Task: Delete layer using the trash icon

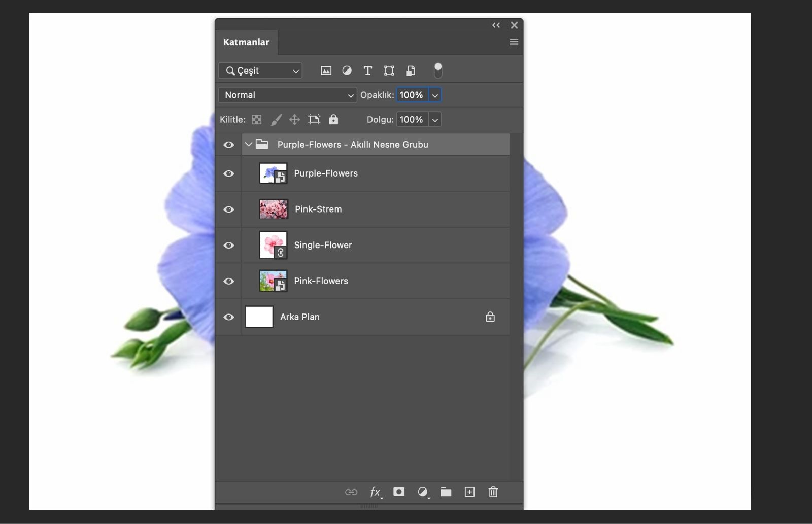Action: click(493, 492)
